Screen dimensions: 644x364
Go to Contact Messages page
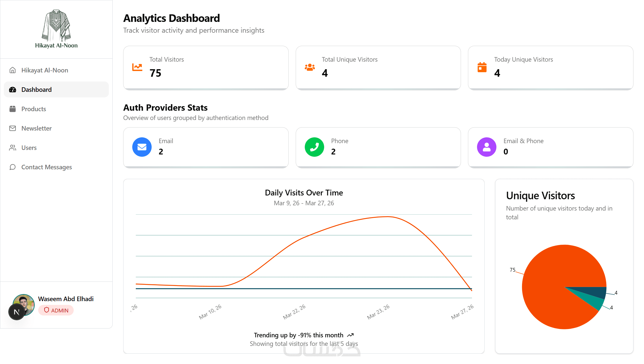click(47, 167)
